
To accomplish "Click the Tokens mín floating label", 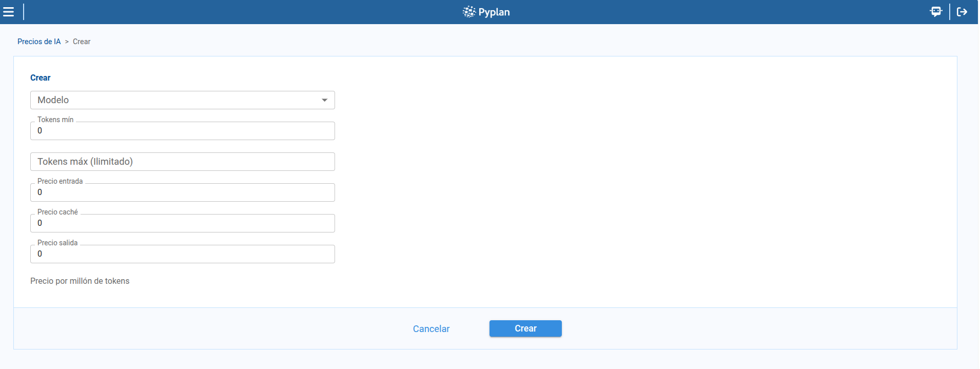I will 55,120.
